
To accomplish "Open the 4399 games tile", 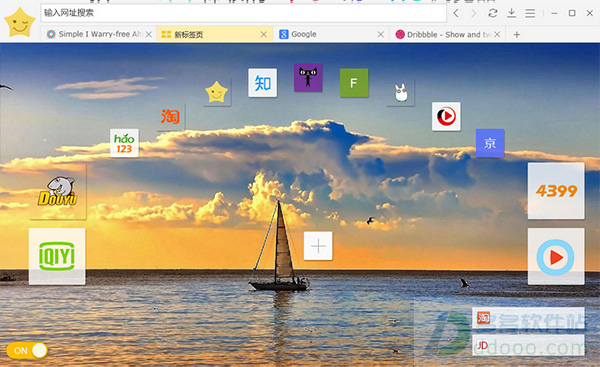I will [x=556, y=191].
